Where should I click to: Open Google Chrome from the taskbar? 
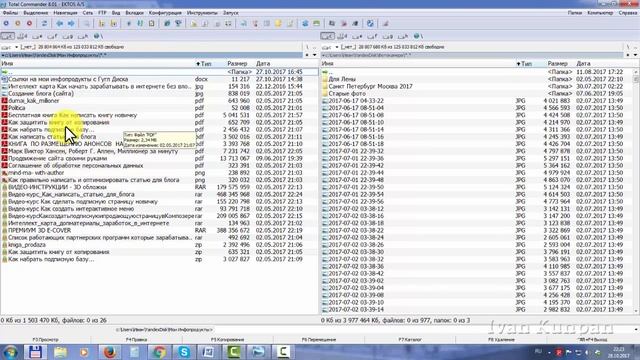pyautogui.click(x=159, y=352)
